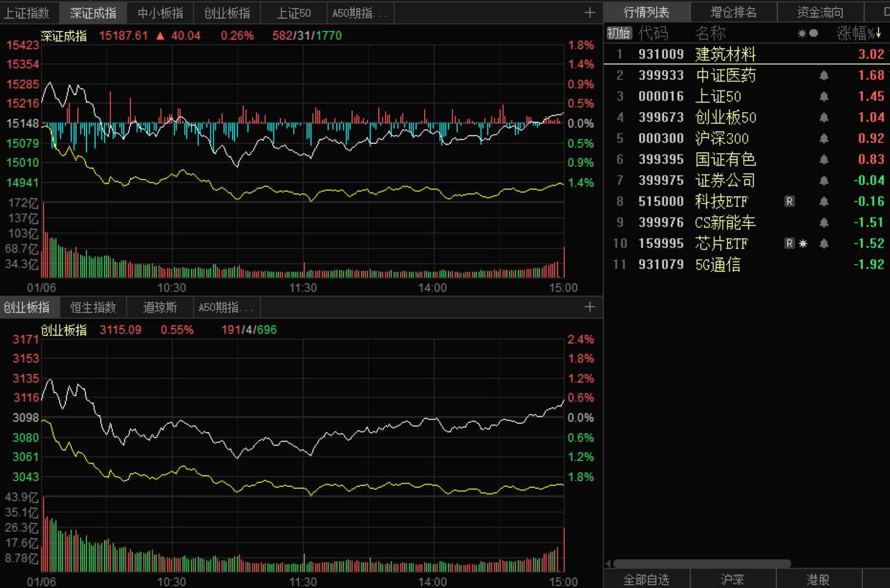The height and width of the screenshot is (588, 890).
Task: Open the 港股 bottom tab
Action: click(x=818, y=579)
